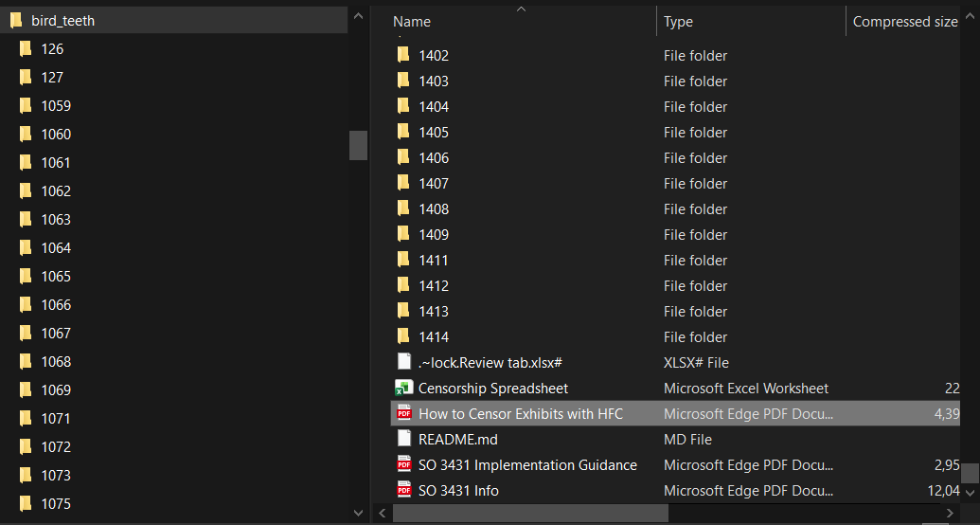Click Excel icon of Censorship Spreadsheet
The image size is (980, 525).
point(403,388)
